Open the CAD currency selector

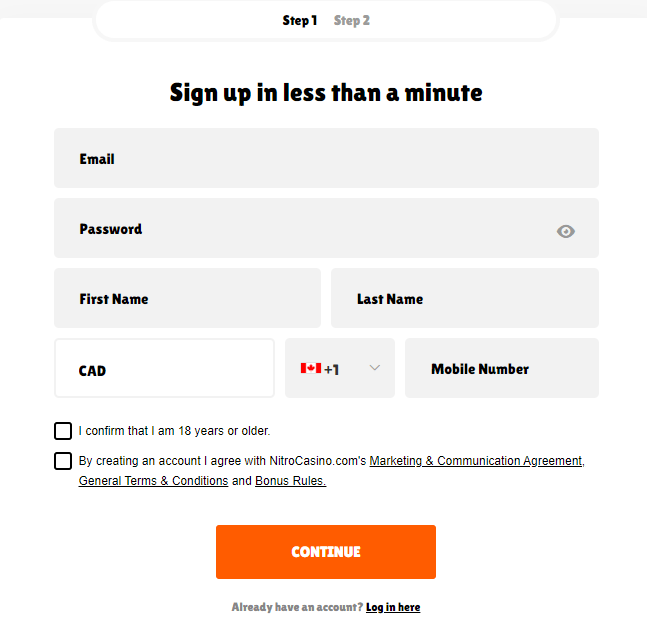[164, 369]
